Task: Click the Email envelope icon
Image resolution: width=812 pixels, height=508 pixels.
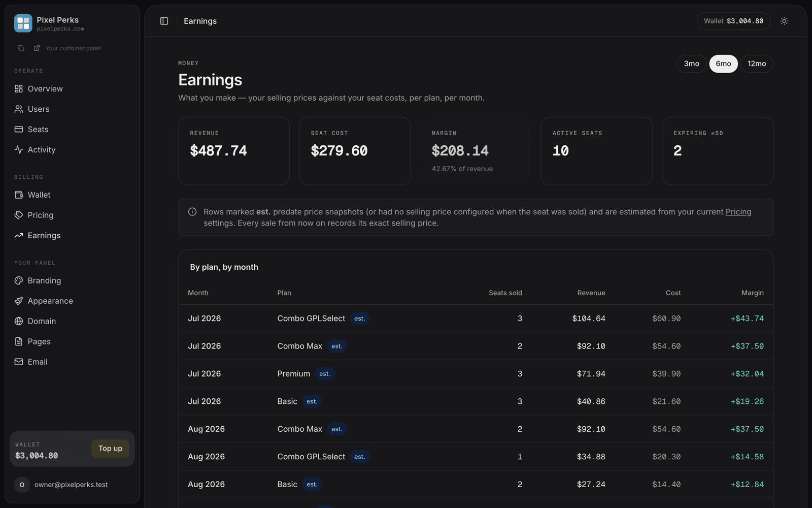Action: [x=19, y=362]
